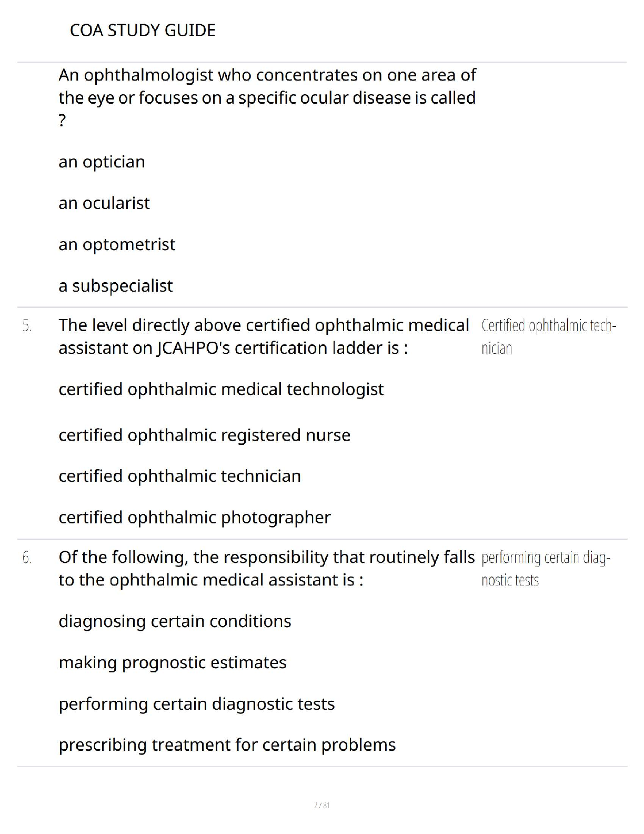Screen dimensions: 644x834
Task: Select 'certified ophthalmic medical technologist'
Action: tap(221, 389)
